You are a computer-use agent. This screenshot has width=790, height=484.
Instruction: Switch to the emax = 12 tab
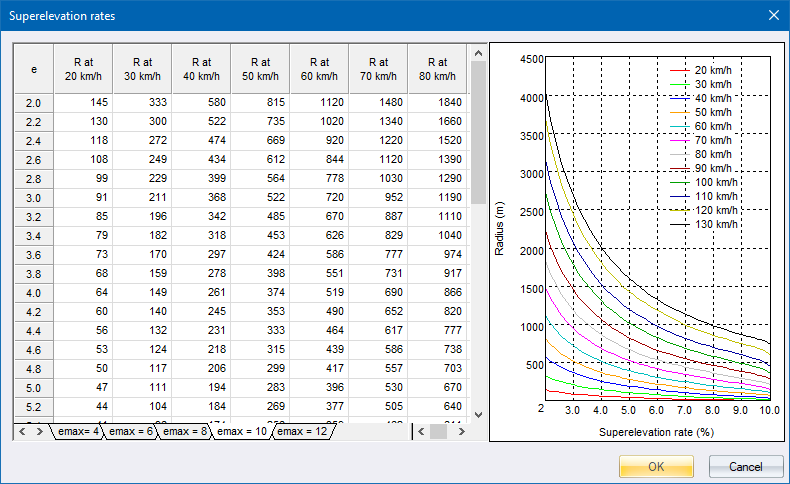(x=303, y=432)
